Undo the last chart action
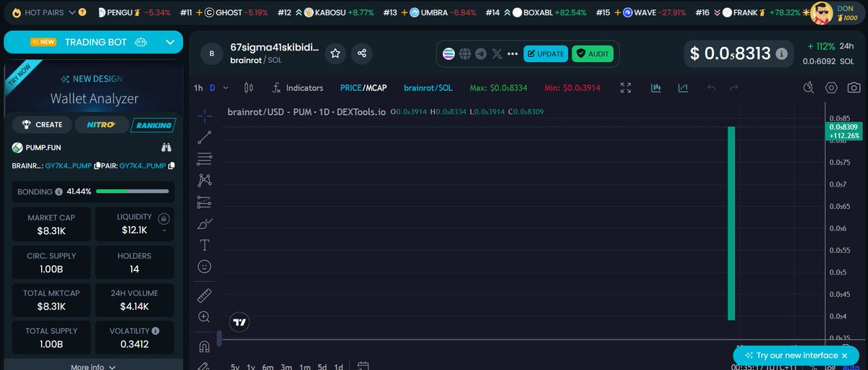This screenshot has height=370, width=868. [711, 87]
